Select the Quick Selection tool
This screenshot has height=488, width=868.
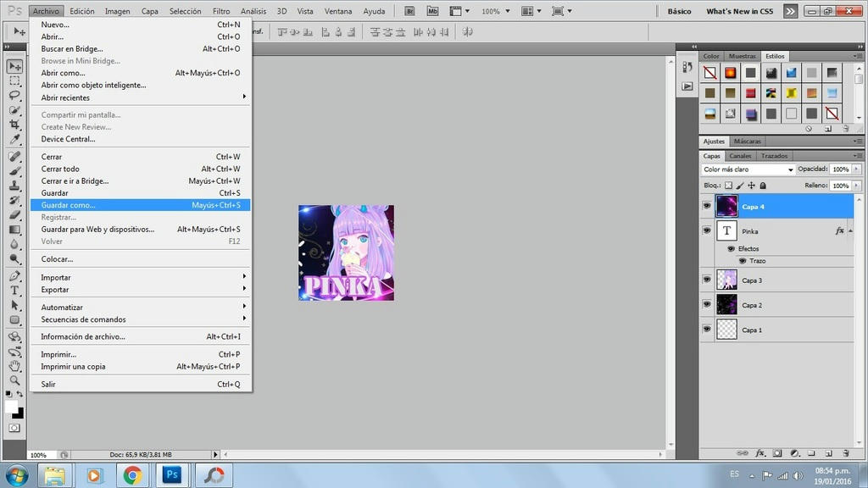coord(15,110)
